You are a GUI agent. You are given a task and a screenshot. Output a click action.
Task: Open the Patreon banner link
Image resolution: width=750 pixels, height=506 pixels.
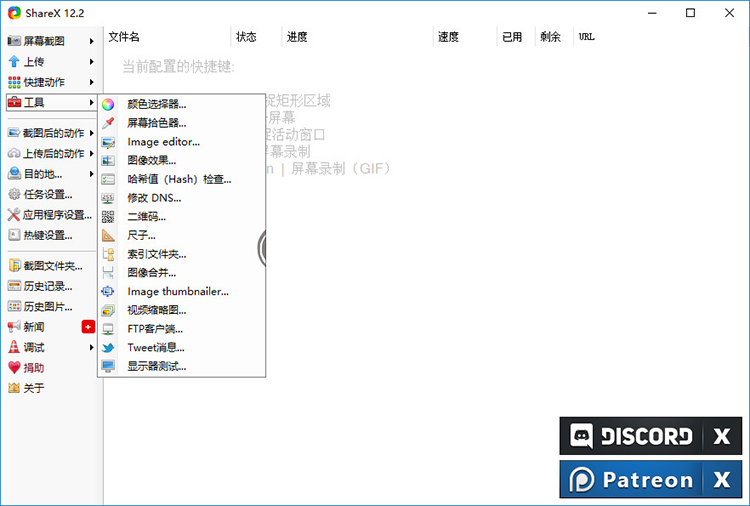(631, 480)
